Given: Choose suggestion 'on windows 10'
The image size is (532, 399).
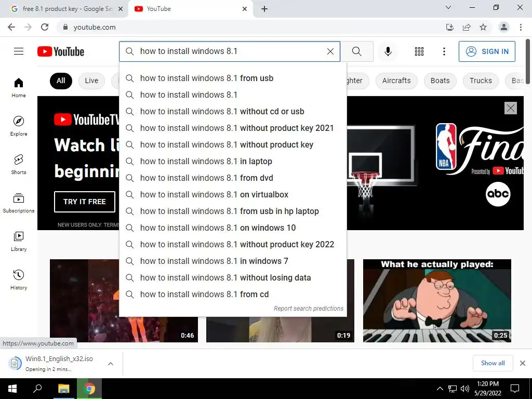Looking at the screenshot, I should (233, 228).
